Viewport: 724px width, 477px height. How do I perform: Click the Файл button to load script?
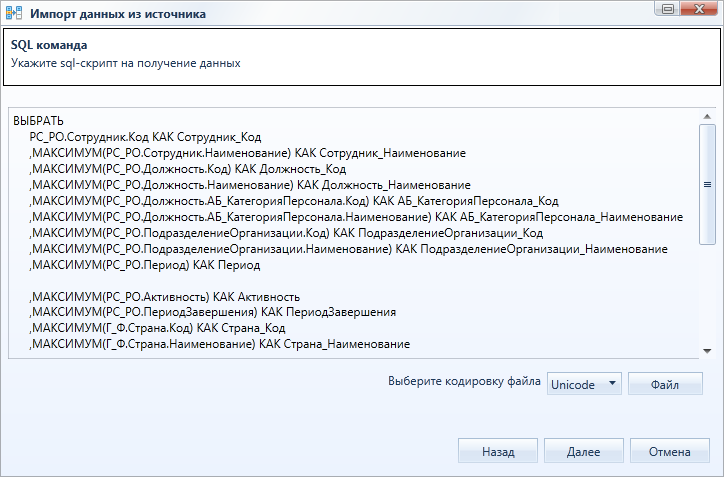(x=665, y=384)
